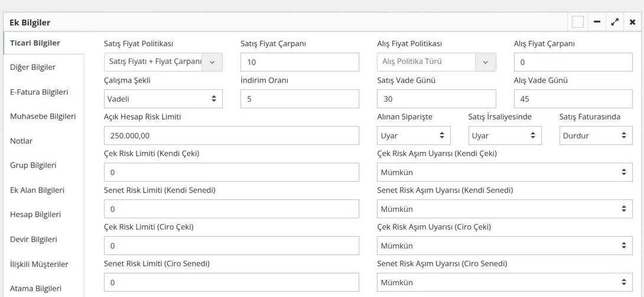This screenshot has width=644, height=297.
Task: Open Senet Risk Aşım Uyarısı (Kendi Senedi) dropdown
Action: click(505, 209)
